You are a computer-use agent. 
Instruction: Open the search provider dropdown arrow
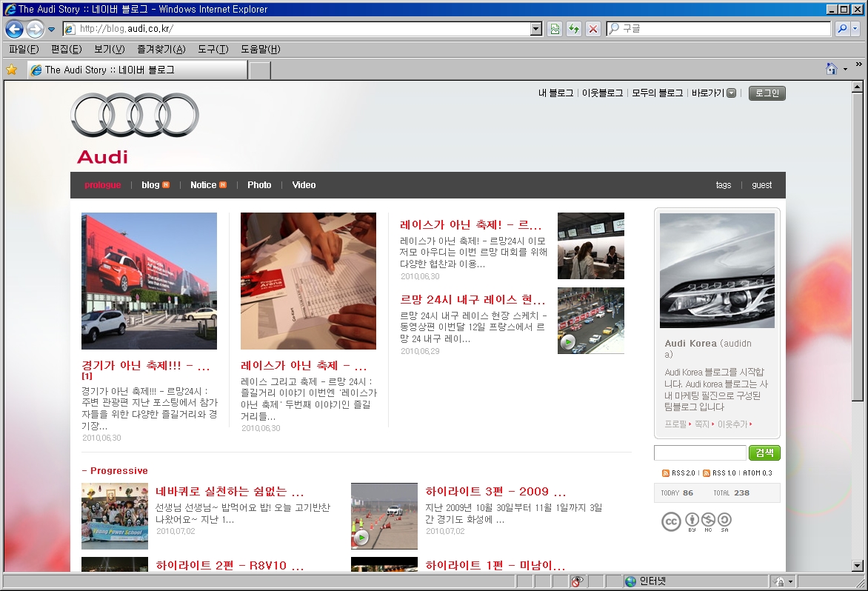(855, 29)
